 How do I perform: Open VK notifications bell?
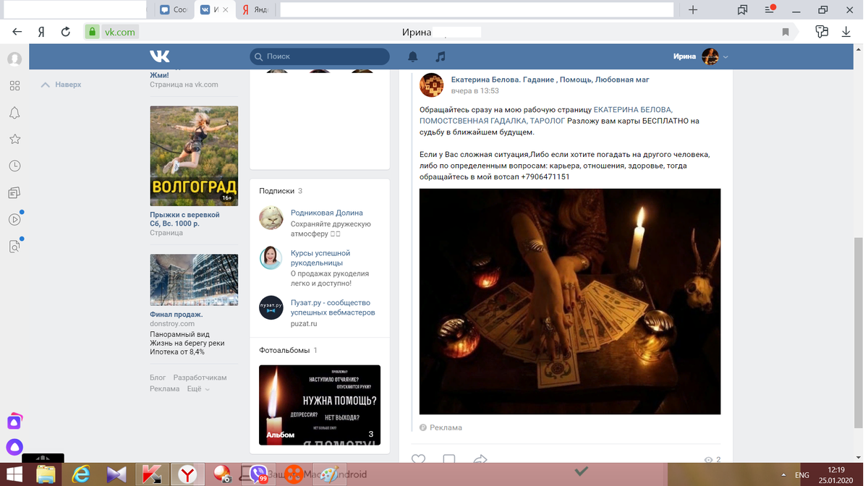pos(413,56)
